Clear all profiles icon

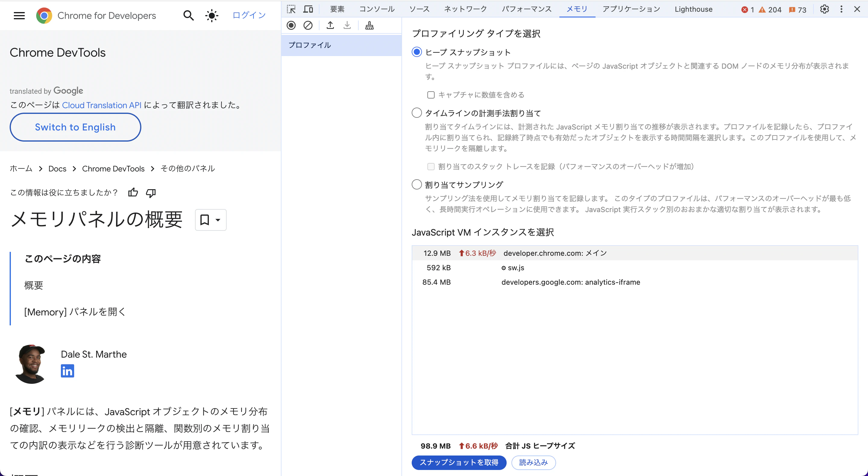coord(308,25)
